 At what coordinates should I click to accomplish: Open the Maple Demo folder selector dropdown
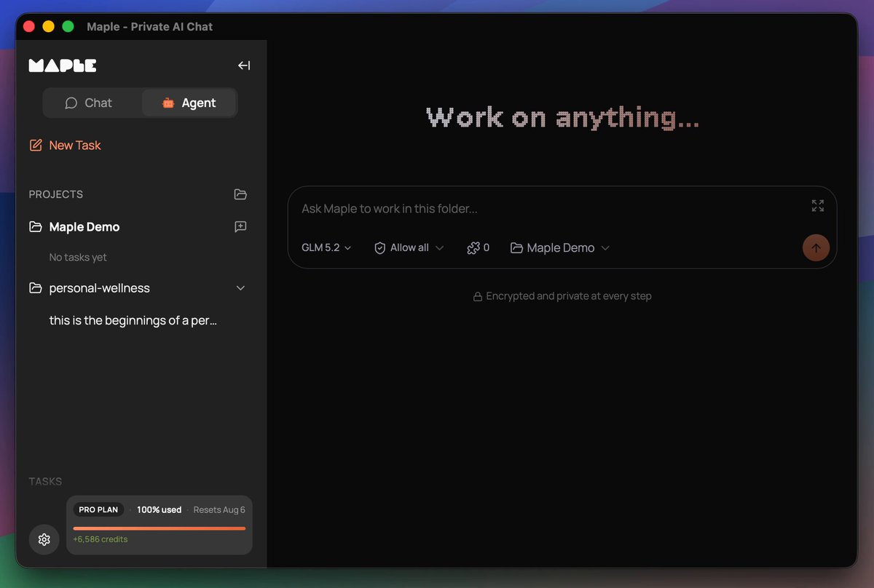point(559,248)
